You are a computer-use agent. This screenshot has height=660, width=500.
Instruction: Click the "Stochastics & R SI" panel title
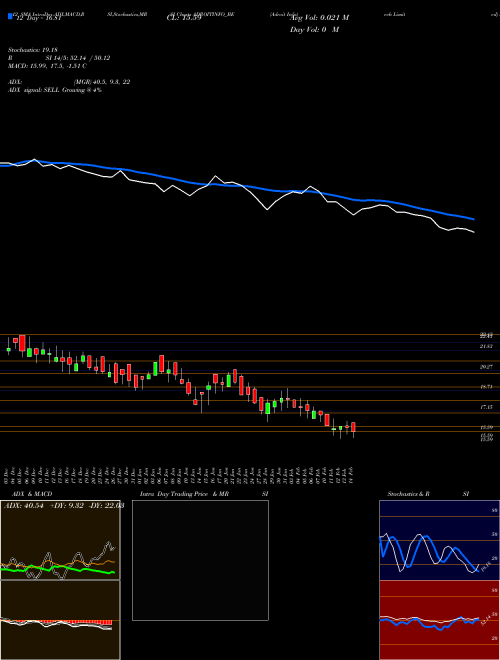428,494
